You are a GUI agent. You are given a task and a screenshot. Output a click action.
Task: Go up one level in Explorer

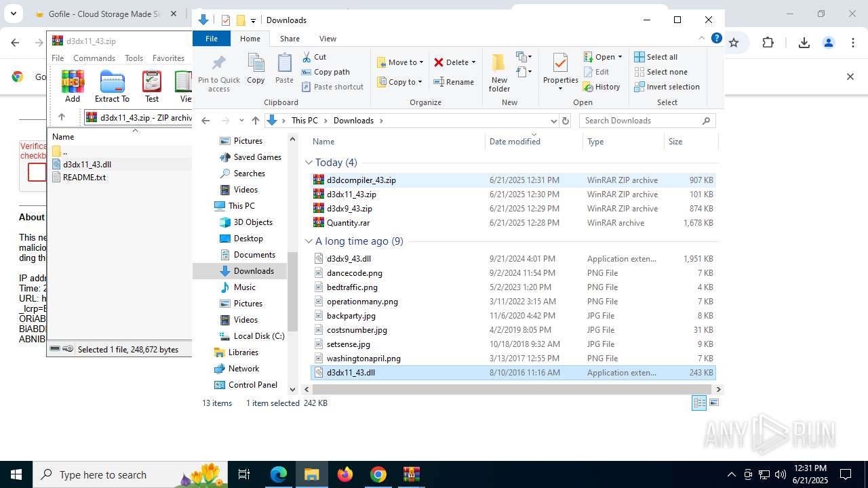[x=255, y=121]
